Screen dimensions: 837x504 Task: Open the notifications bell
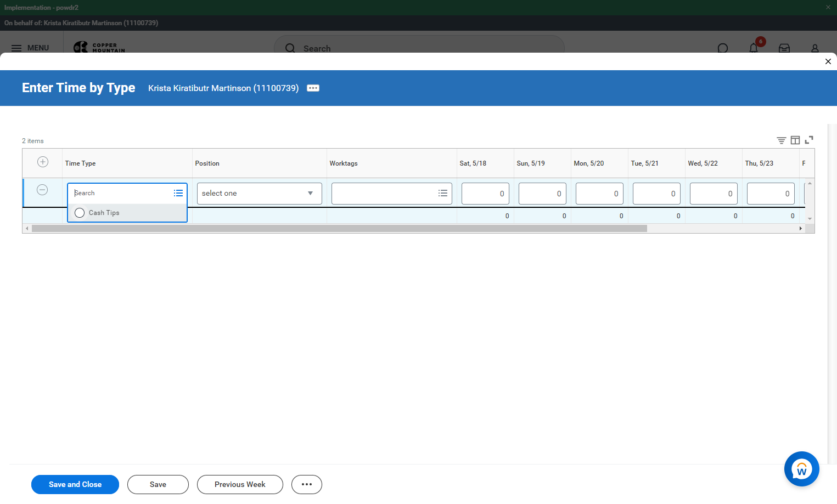[x=754, y=48]
